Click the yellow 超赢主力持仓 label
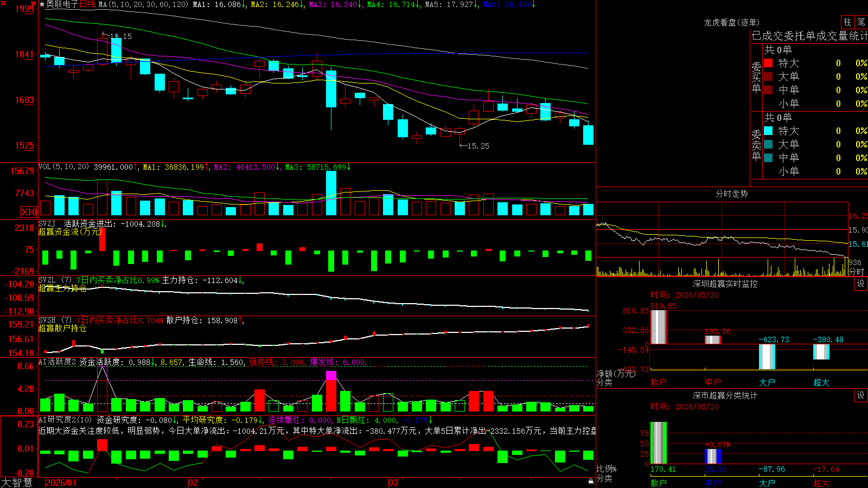This screenshot has width=868, height=488. (x=62, y=288)
